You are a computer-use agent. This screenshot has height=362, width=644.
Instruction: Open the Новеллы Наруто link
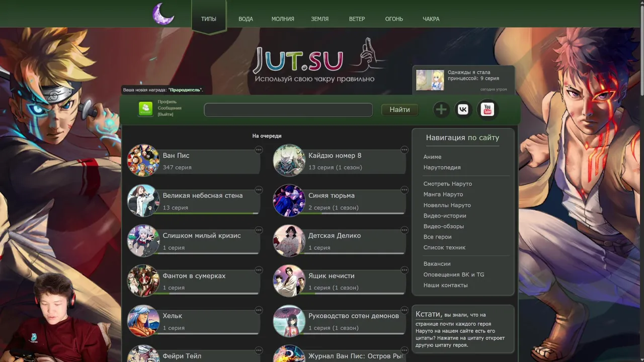tap(447, 205)
